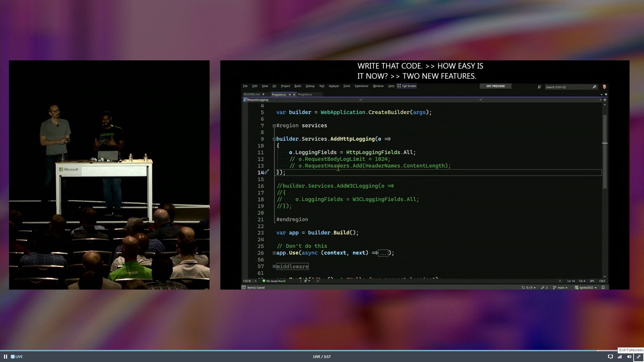Switch to the inactive Program.cs tab
This screenshot has width=644, height=362.
pos(305,95)
